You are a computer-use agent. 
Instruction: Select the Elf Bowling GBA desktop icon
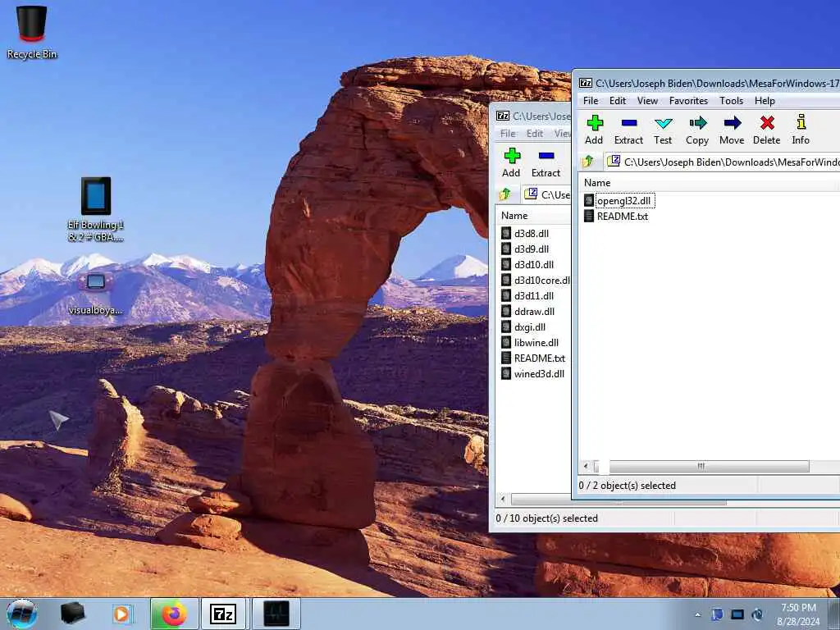[96, 209]
